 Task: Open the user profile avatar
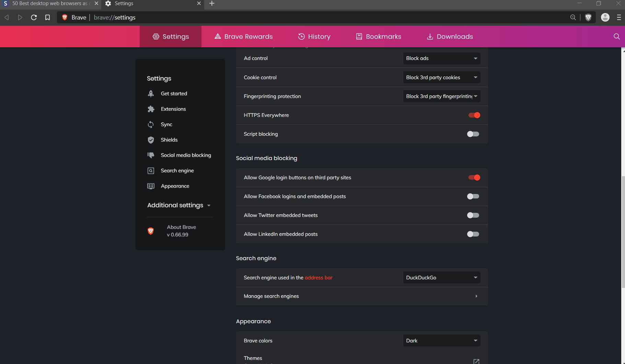(x=605, y=17)
